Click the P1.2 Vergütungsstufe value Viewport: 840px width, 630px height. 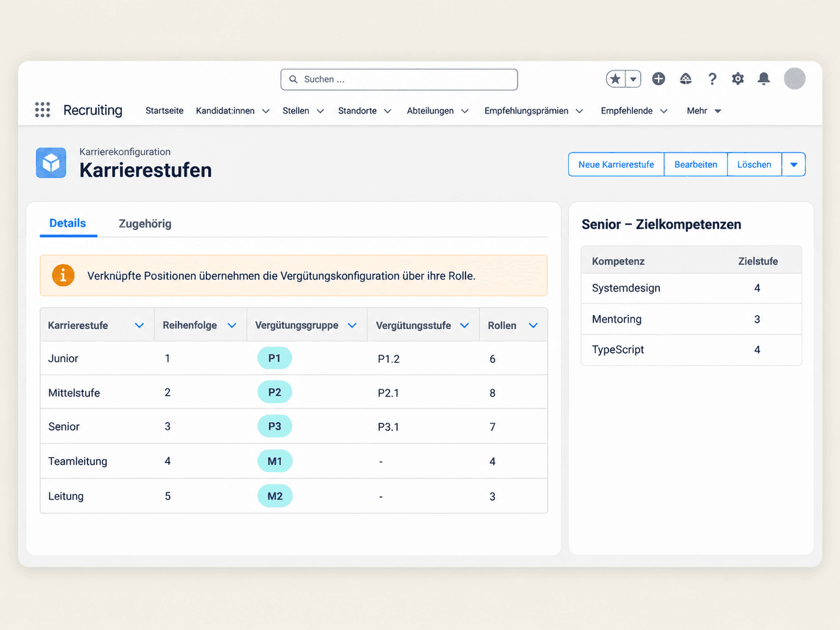(389, 359)
